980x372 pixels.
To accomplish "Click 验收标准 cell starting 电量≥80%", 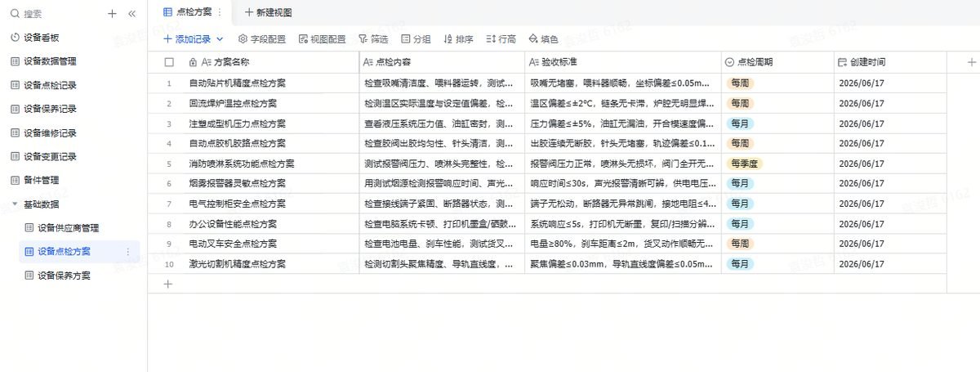I will pos(623,244).
